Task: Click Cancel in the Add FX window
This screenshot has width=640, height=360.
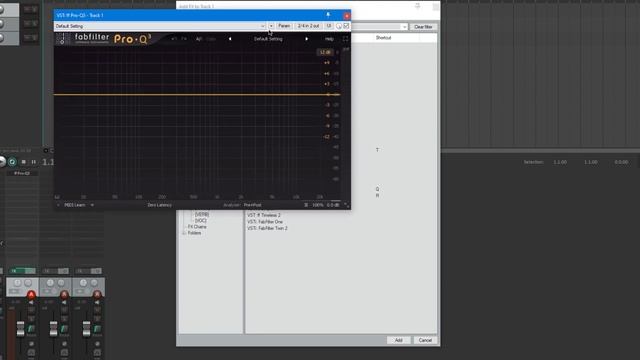Action: pyautogui.click(x=425, y=340)
